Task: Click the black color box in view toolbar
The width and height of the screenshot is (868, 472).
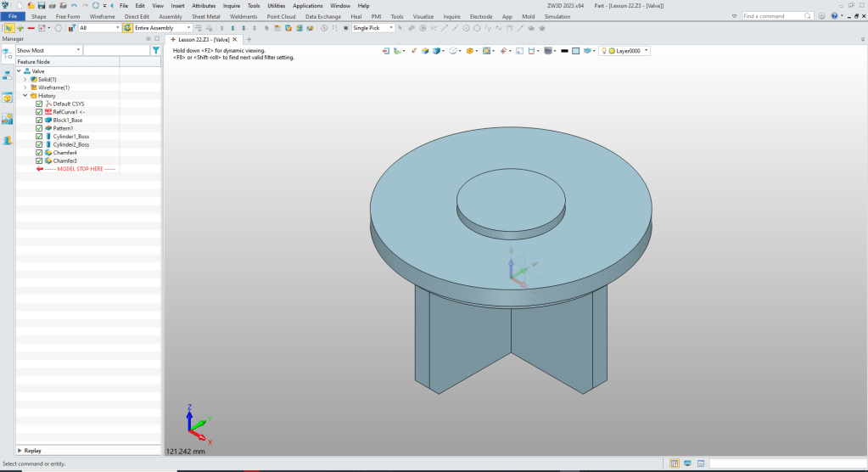Action: pos(563,51)
